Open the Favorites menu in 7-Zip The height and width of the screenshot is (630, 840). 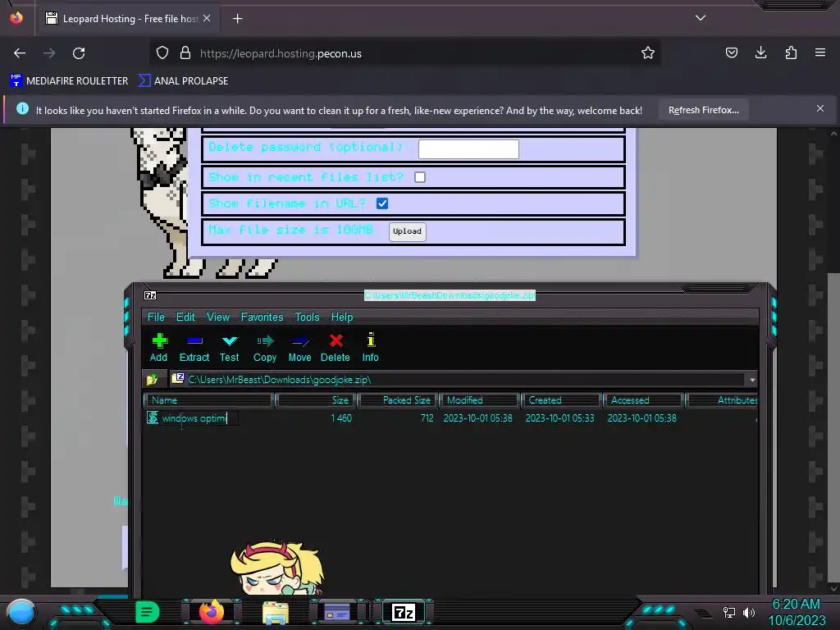[262, 317]
